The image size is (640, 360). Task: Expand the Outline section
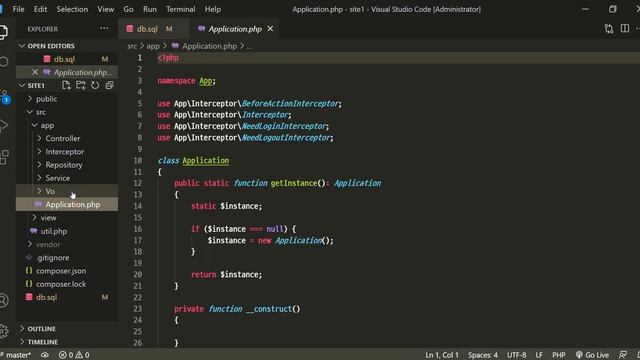click(67, 329)
